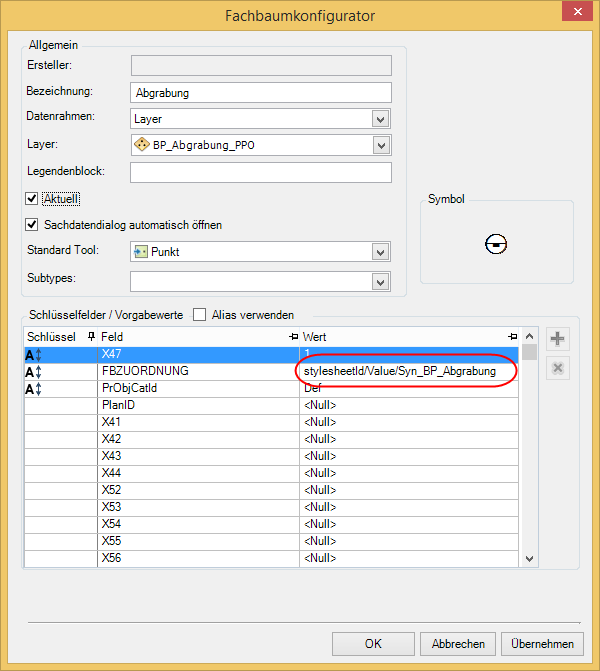Click the symbol preview in Symbol panel
The width and height of the screenshot is (600, 671).
tap(496, 243)
